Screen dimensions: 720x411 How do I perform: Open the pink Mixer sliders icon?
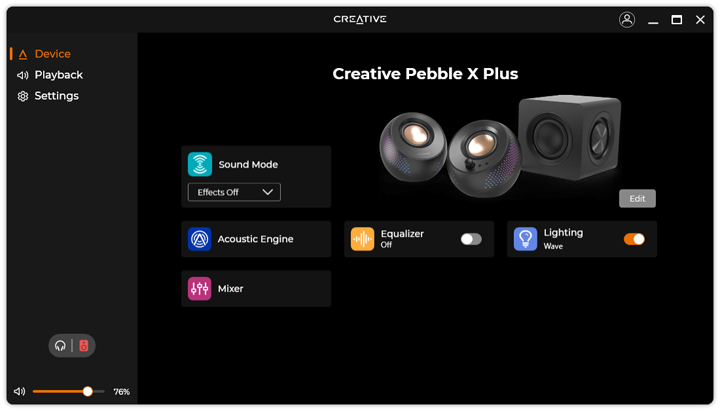(200, 288)
